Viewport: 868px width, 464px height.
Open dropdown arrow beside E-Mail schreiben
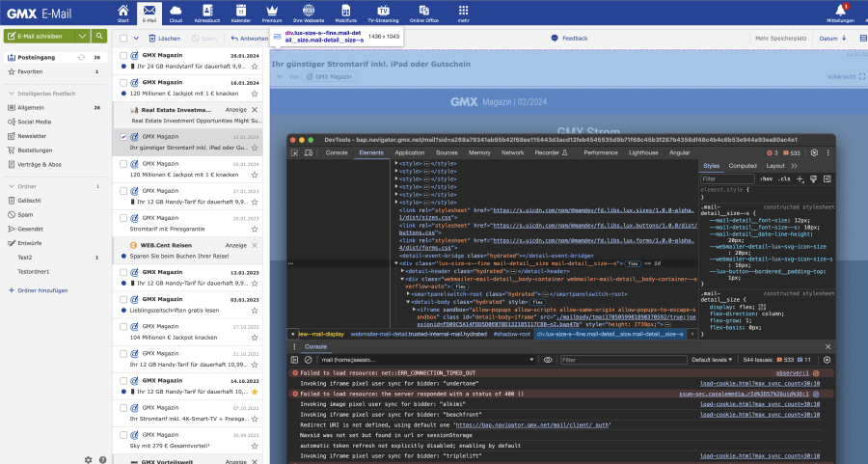tap(84, 36)
